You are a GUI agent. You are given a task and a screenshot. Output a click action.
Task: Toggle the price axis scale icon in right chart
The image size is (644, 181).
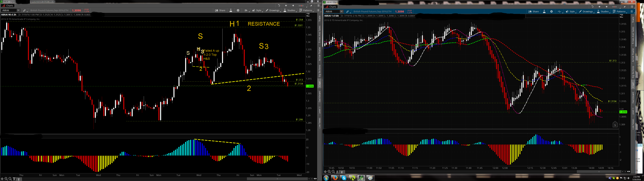tap(621, 16)
